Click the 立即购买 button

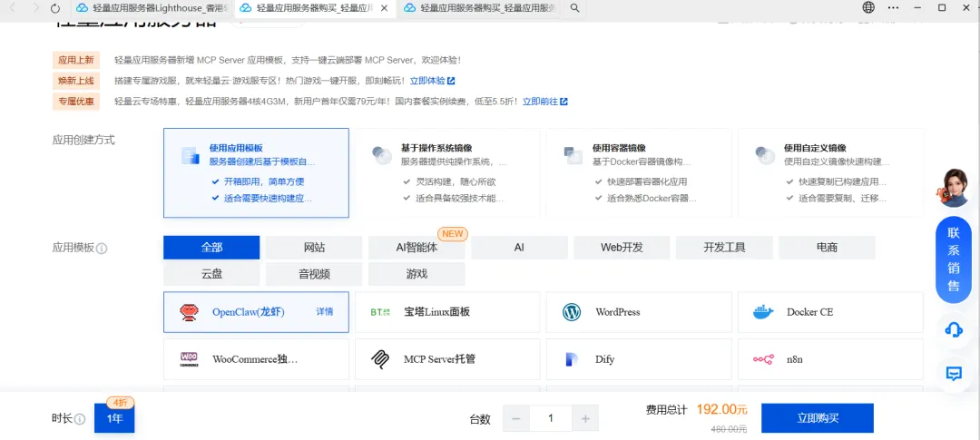coord(818,418)
